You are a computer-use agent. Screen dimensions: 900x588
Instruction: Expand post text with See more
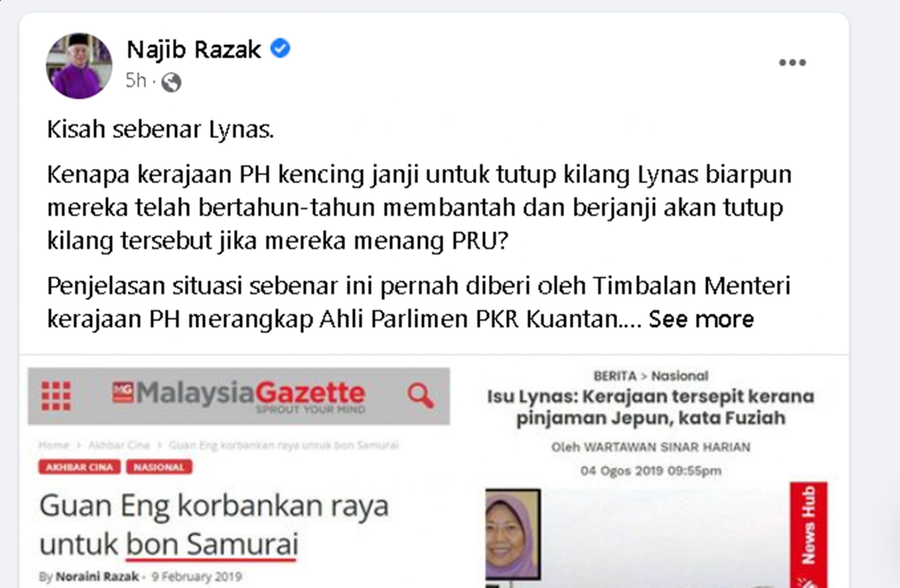tap(701, 319)
